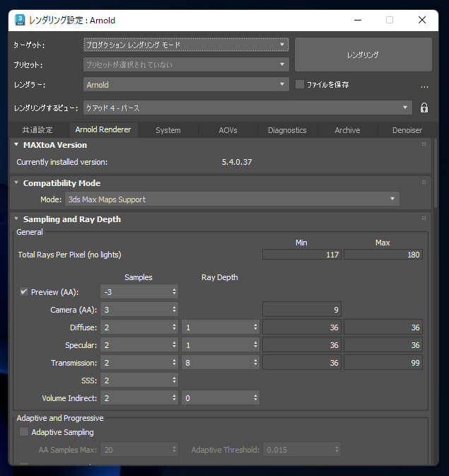Click the ellipsis button next to ファイルを保存
The height and width of the screenshot is (476, 449).
[424, 85]
